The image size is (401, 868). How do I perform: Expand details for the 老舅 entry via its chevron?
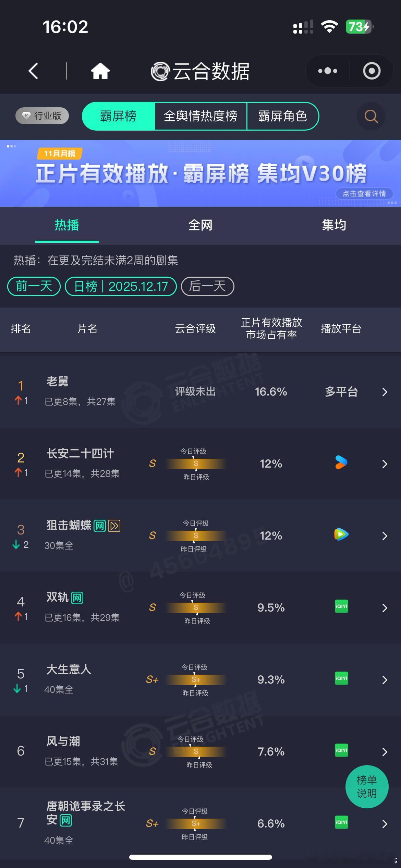(385, 392)
